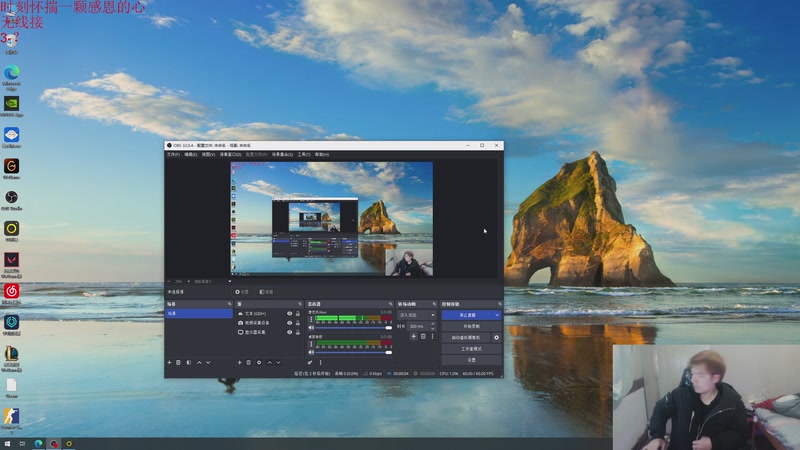Open VALORANT desktop shortcut
800x450 pixels.
tap(11, 265)
